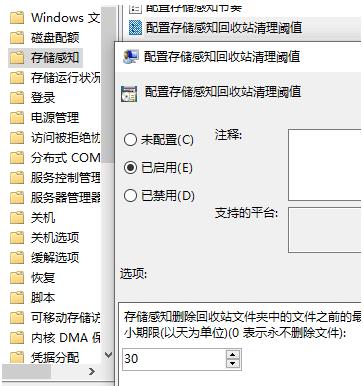The height and width of the screenshot is (386, 363).
Task: Click the 存储感知 folder icon
Action: pyautogui.click(x=17, y=58)
